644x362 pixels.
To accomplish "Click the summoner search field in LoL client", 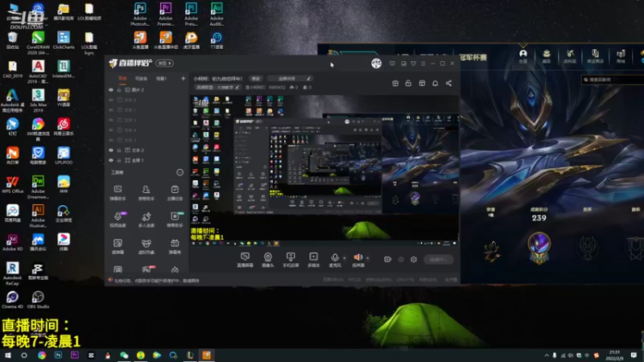I will 613,80.
